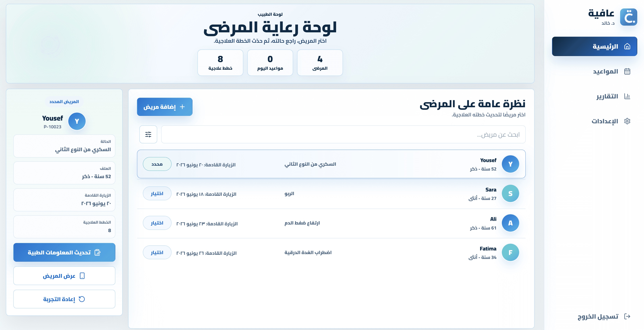Click تحديث المعلومات الطبية button
The width and height of the screenshot is (644, 330).
pyautogui.click(x=64, y=253)
